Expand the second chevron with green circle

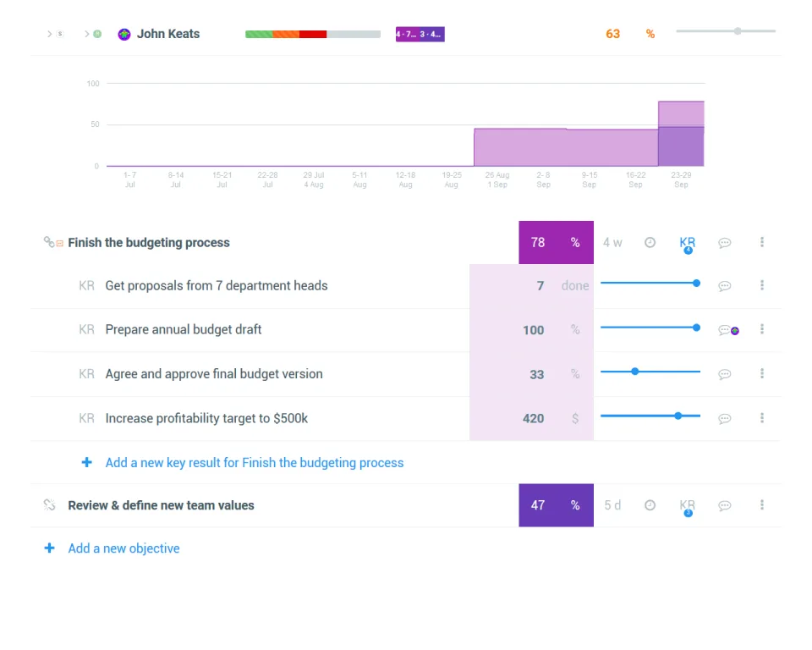coord(87,34)
